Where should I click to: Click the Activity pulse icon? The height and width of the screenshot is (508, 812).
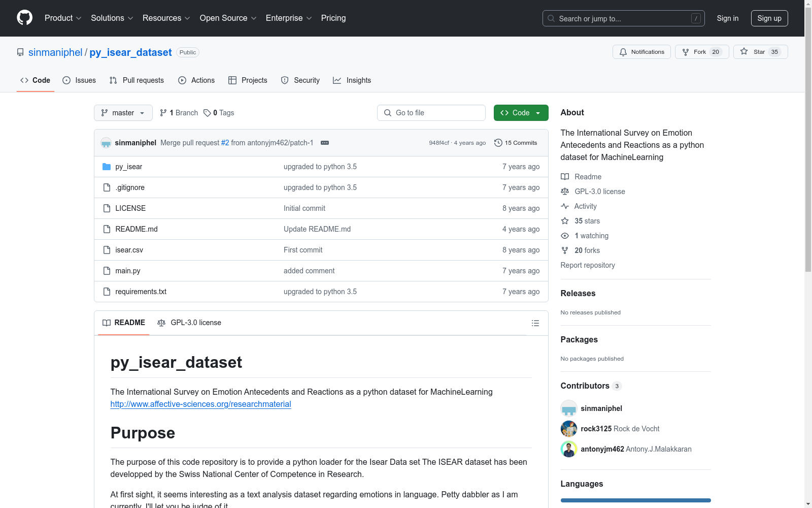565,206
